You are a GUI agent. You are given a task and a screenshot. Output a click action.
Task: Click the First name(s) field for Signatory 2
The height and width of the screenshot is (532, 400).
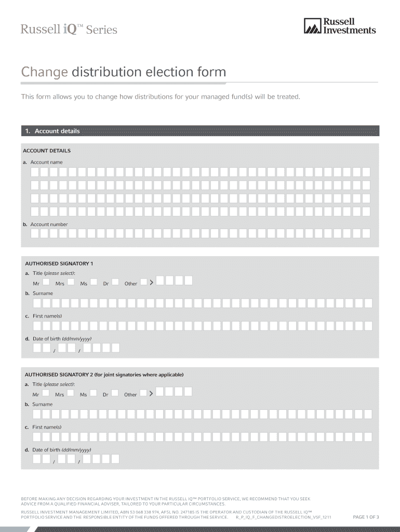pos(202,437)
